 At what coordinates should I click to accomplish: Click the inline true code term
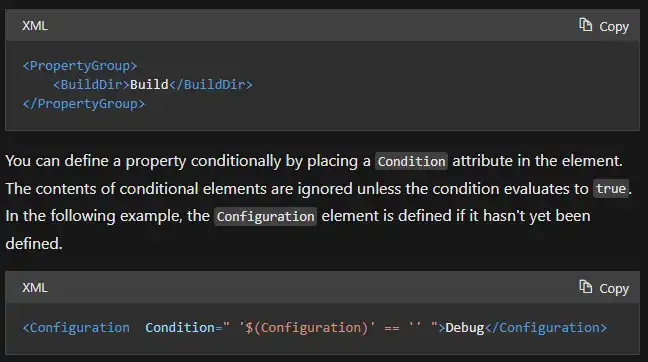[x=611, y=189]
